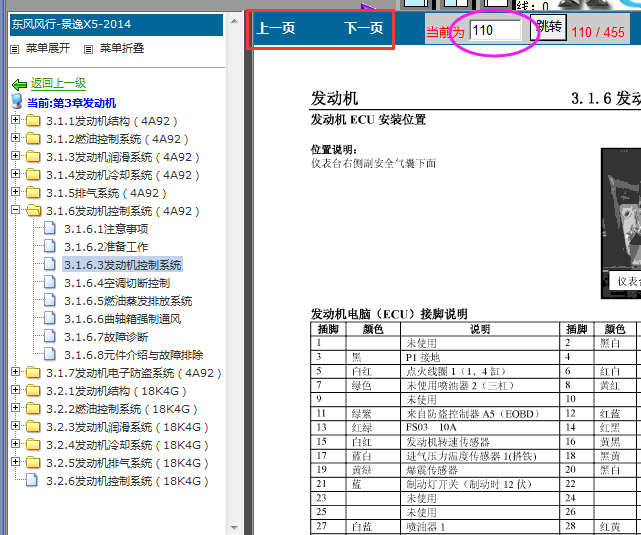Image resolution: width=641 pixels, height=535 pixels.
Task: Click the 当前:第3章发动机 chapter icon
Action: point(17,101)
